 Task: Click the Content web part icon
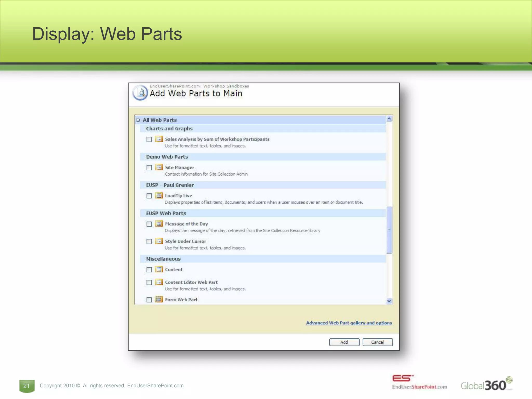pos(159,269)
